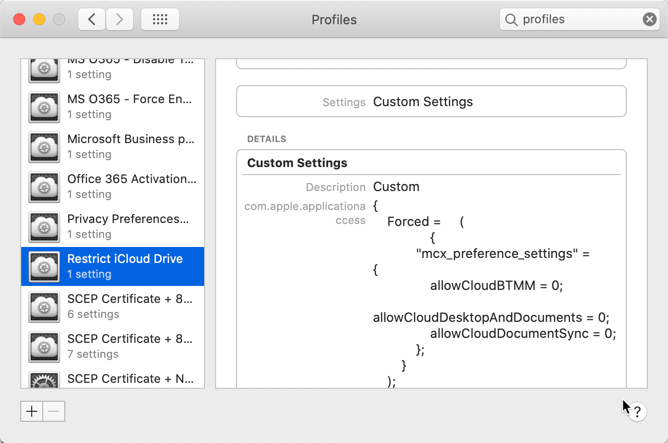668x443 pixels.
Task: Click the Office 365 Activation profile icon
Action: (x=44, y=187)
